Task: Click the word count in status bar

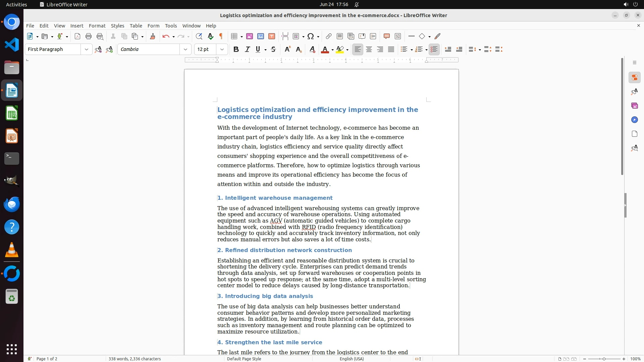Action: pyautogui.click(x=135, y=359)
